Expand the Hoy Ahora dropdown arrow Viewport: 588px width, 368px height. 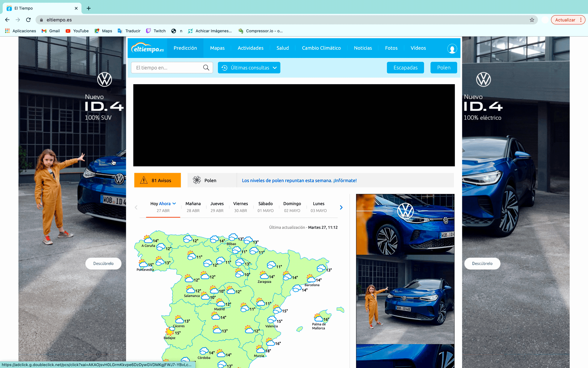point(174,203)
